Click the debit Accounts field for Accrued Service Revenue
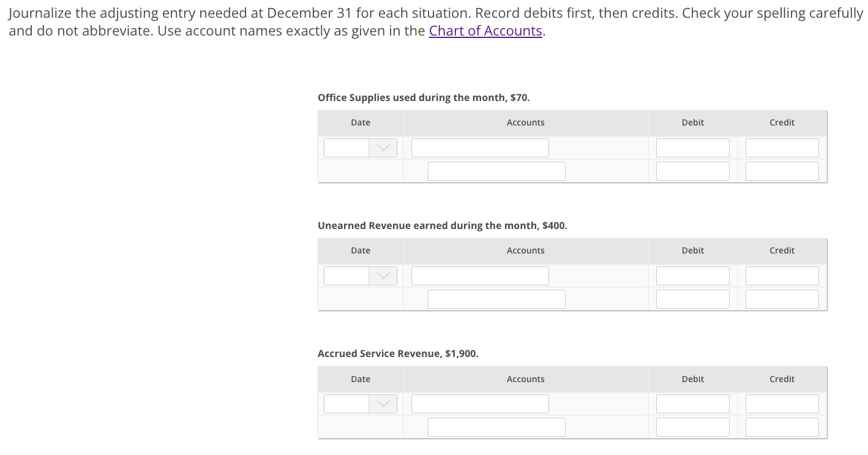This screenshot has width=868, height=455. pyautogui.click(x=480, y=404)
